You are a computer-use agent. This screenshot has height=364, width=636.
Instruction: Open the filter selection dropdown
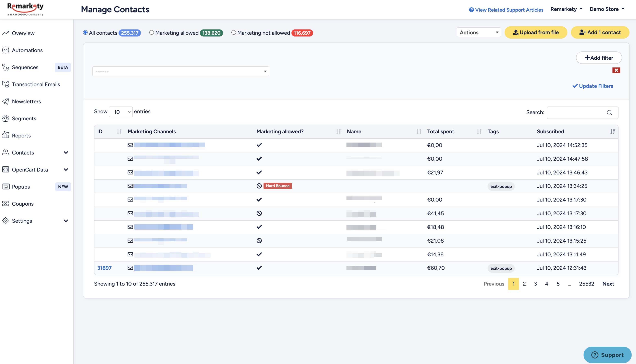click(181, 72)
